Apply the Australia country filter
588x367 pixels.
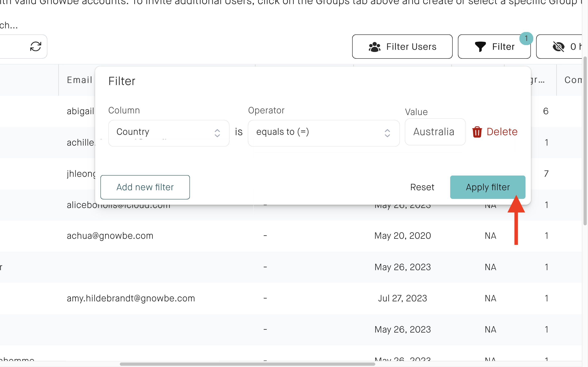[488, 187]
